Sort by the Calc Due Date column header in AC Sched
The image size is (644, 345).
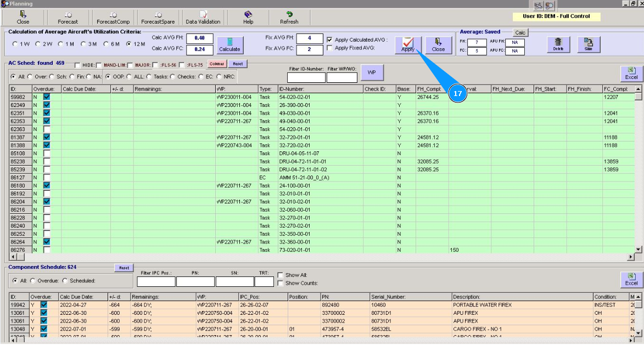[x=86, y=89]
